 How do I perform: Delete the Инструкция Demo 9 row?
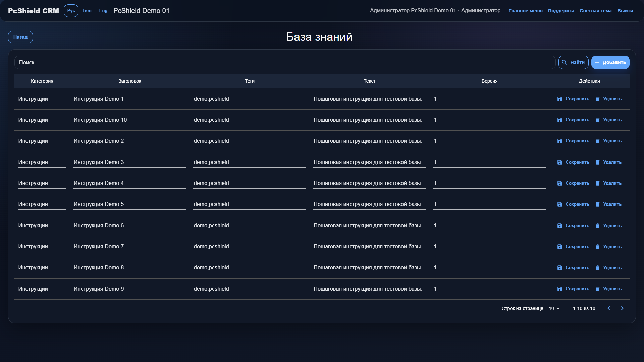[x=608, y=289]
